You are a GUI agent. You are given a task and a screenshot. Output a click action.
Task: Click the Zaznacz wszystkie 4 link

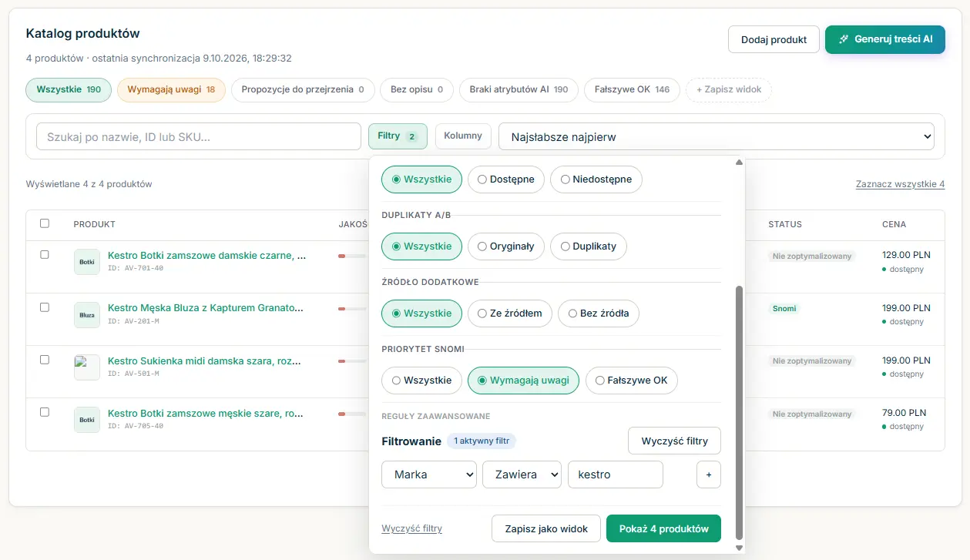tap(900, 184)
